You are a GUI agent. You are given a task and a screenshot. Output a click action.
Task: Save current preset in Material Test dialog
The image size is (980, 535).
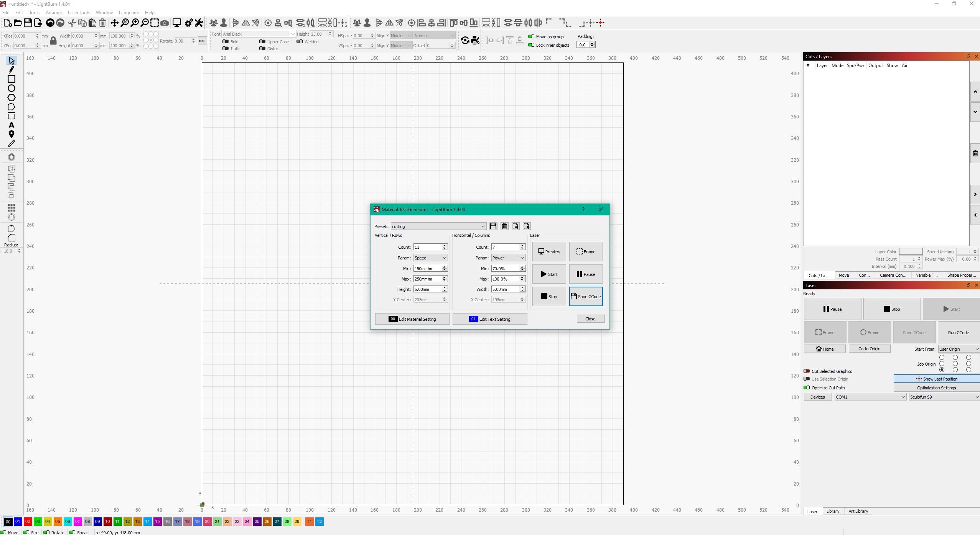coord(493,226)
